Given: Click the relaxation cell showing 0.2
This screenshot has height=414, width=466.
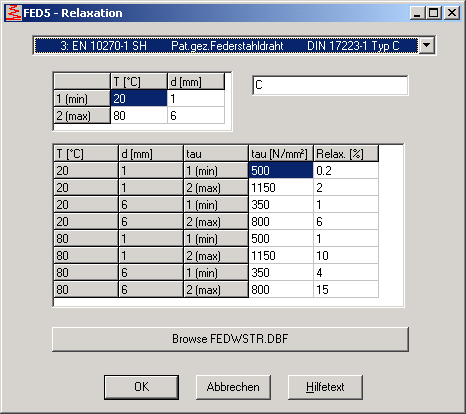Looking at the screenshot, I should 346,170.
